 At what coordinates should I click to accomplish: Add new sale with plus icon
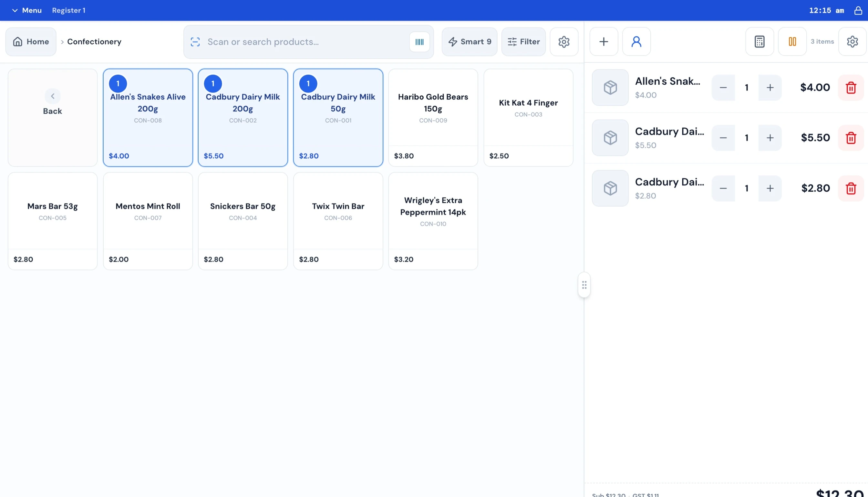tap(604, 42)
